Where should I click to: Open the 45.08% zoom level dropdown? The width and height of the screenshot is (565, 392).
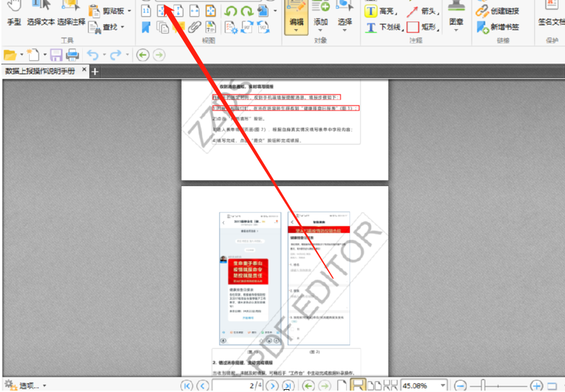[443, 386]
